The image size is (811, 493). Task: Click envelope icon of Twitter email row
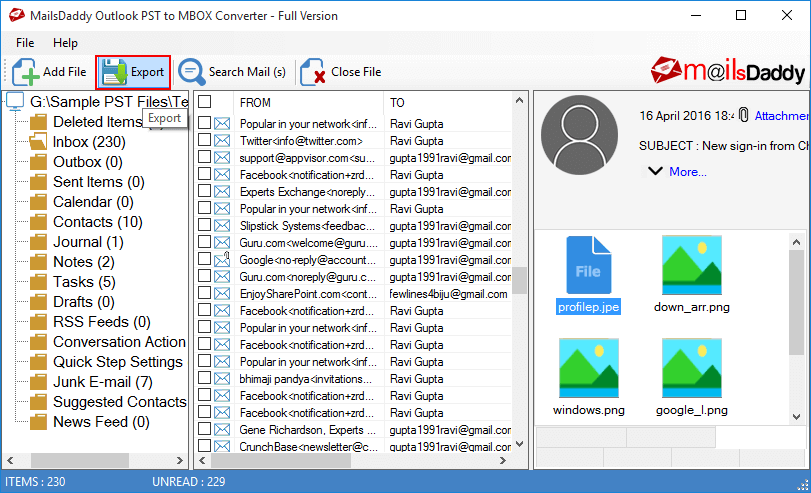222,140
